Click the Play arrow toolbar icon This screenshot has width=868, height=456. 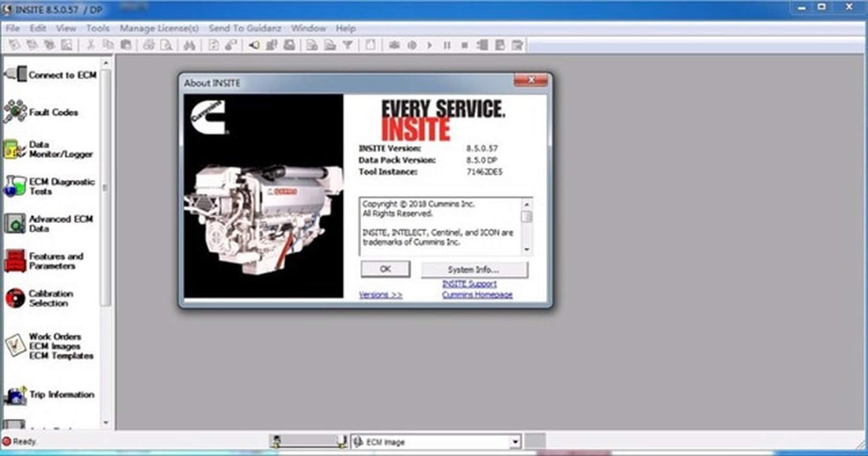coord(429,45)
